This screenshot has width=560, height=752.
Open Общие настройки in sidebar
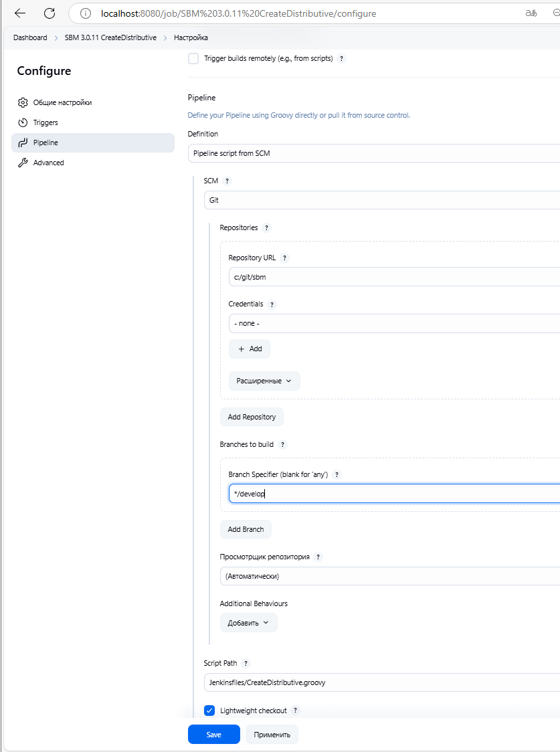pyautogui.click(x=62, y=102)
